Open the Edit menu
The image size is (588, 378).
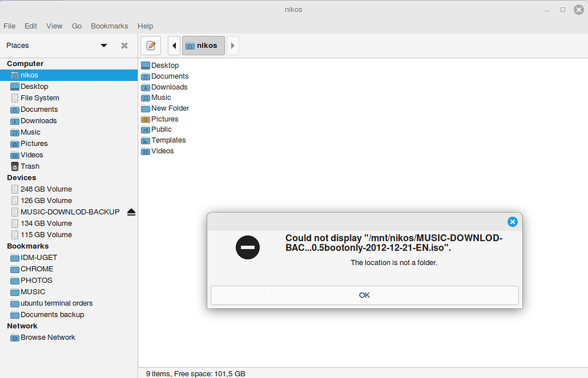pos(31,26)
